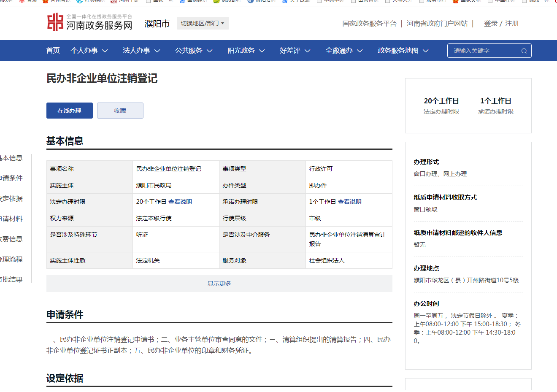Open 查看说明 next to 1个工作日
Image resolution: width=557 pixels, height=392 pixels.
click(x=350, y=202)
